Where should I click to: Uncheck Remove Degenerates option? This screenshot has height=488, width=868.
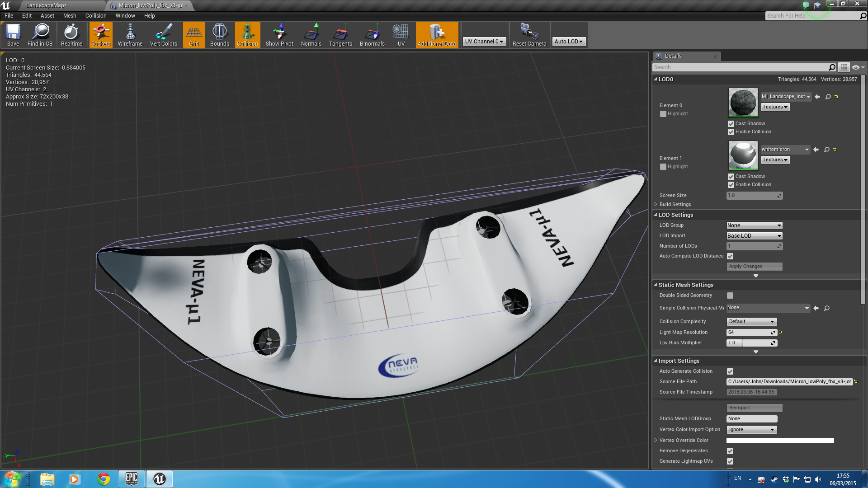coord(730,451)
